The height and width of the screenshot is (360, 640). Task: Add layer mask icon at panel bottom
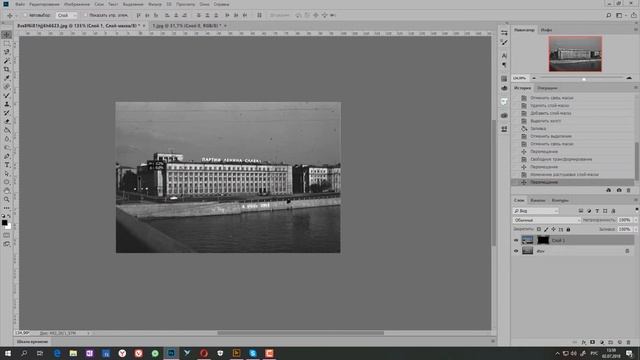pyautogui.click(x=593, y=342)
